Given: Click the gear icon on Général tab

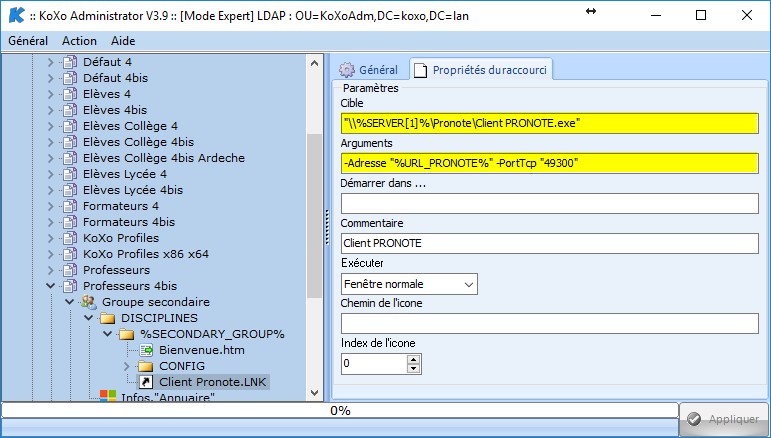Looking at the screenshot, I should coord(347,70).
